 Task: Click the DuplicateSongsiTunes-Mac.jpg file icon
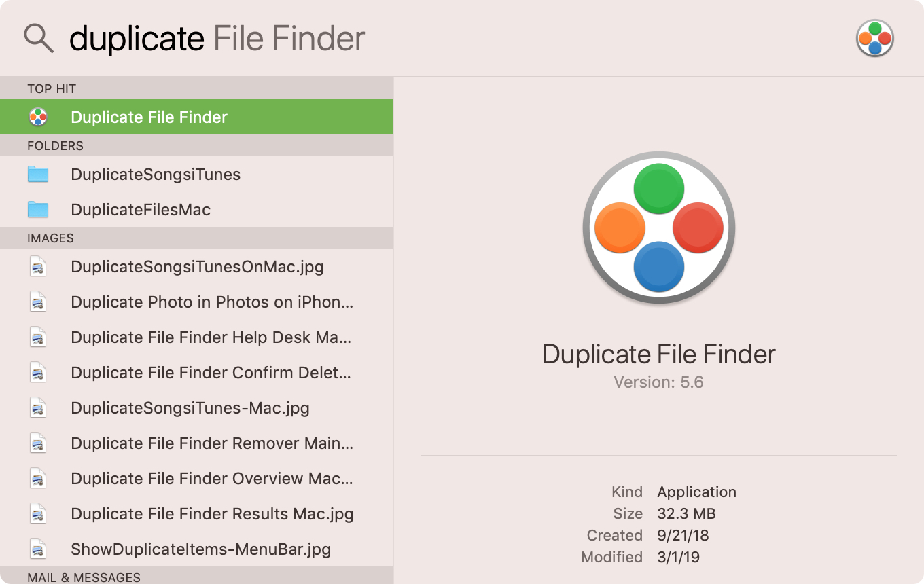point(38,408)
